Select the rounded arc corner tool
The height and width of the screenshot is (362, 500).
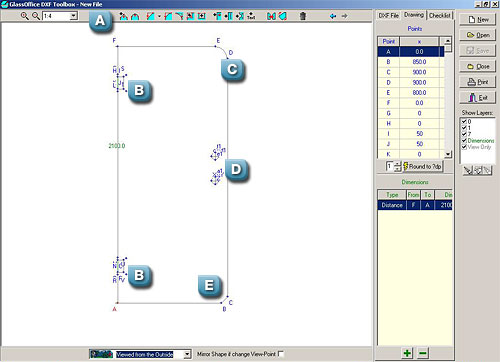(x=179, y=16)
